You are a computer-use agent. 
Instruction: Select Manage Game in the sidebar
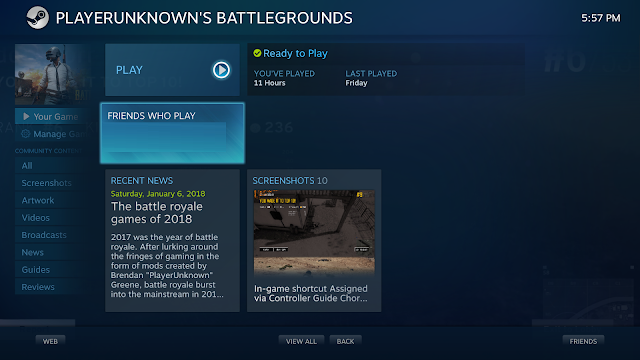point(52,134)
